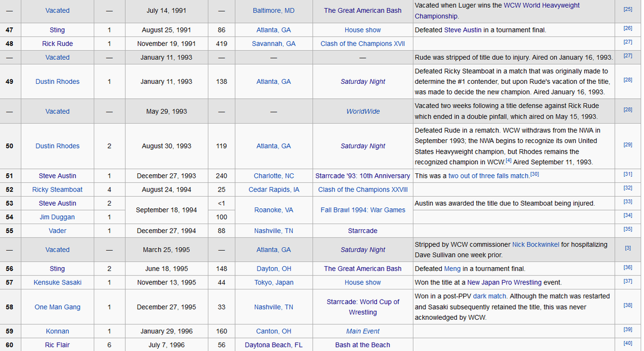Click Vacated in March 25, 1995 row
This screenshot has width=644, height=351.
point(57,250)
